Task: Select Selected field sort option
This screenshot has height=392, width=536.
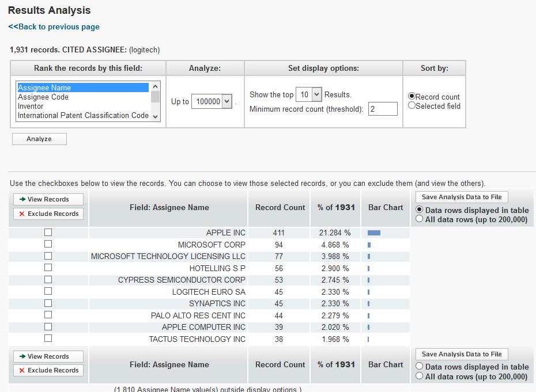Action: pos(412,105)
